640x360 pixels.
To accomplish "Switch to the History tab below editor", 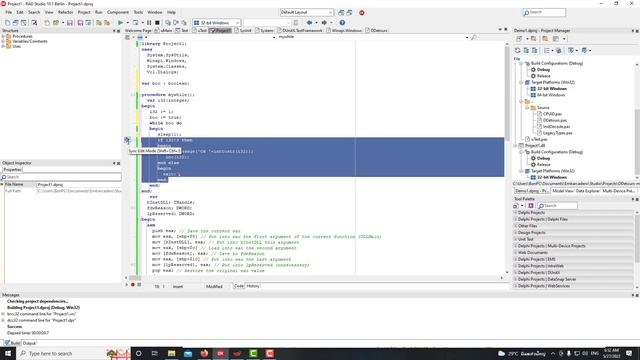I will [253, 286].
